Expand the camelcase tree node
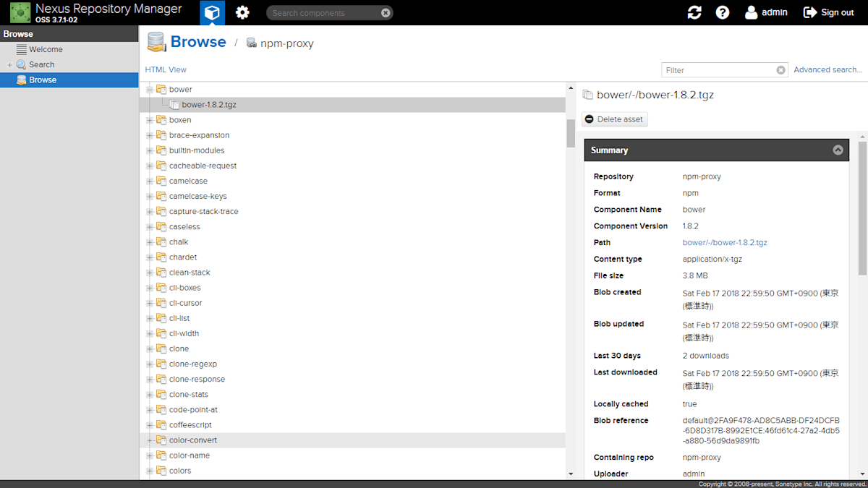This screenshot has width=868, height=488. (150, 181)
